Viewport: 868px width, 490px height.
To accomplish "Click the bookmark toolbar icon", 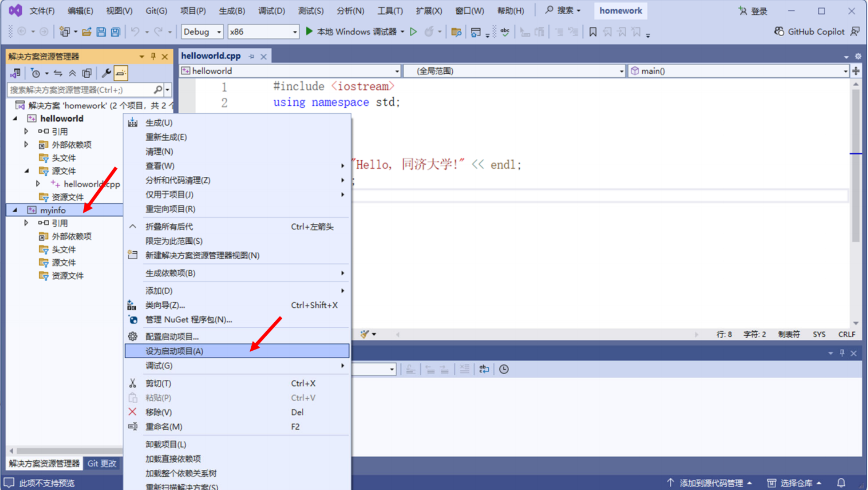I will (593, 32).
